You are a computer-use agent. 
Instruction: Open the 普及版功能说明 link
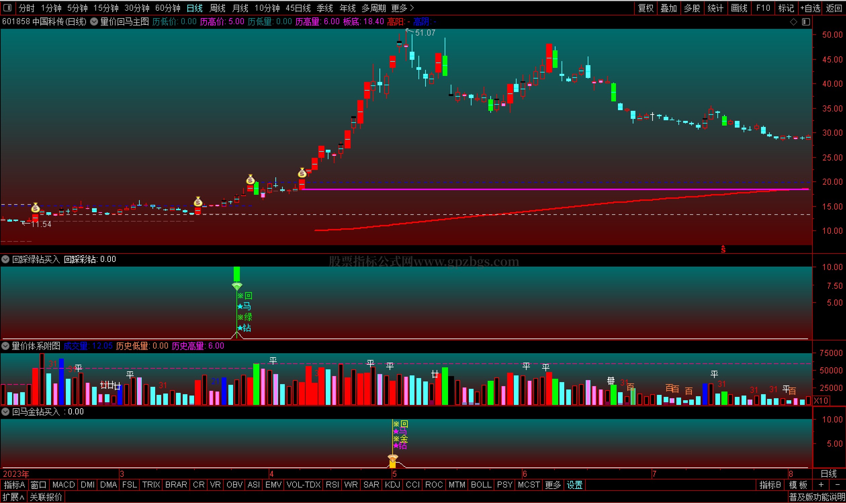[816, 498]
